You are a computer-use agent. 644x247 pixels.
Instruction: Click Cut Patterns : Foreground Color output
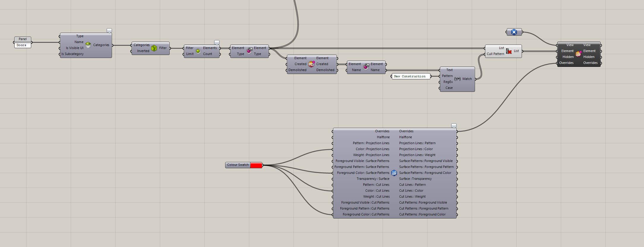coord(422,214)
